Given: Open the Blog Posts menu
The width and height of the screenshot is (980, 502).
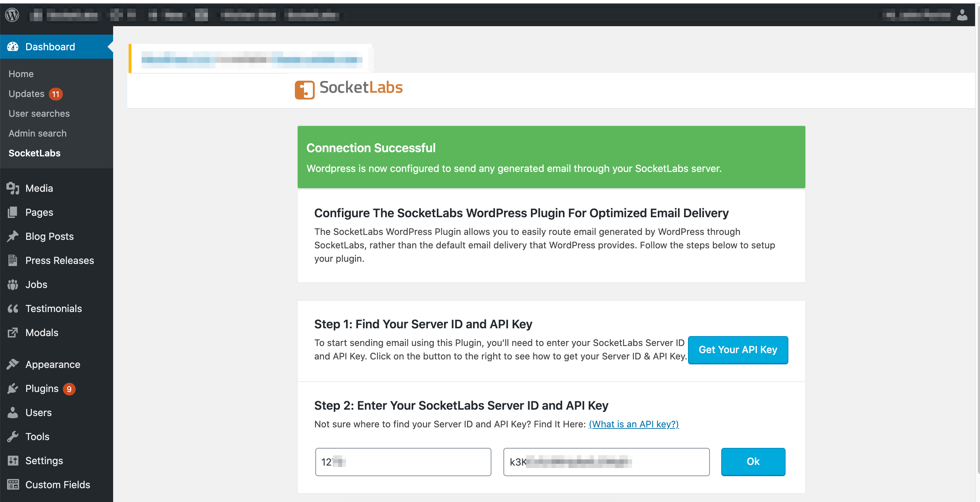Looking at the screenshot, I should tap(56, 236).
